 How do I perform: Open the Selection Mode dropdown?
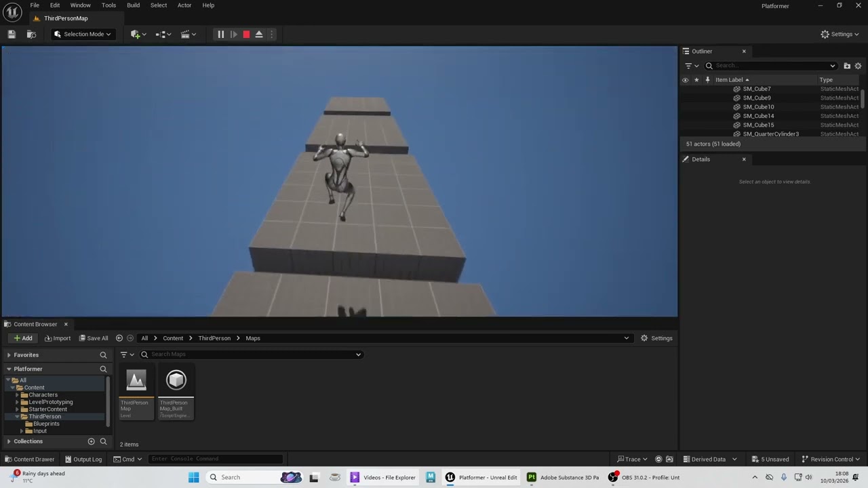(82, 34)
